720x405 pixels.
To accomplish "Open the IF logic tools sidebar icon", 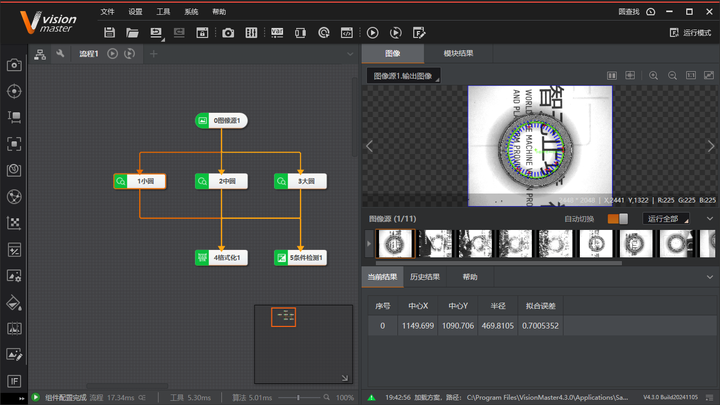I will (14, 381).
